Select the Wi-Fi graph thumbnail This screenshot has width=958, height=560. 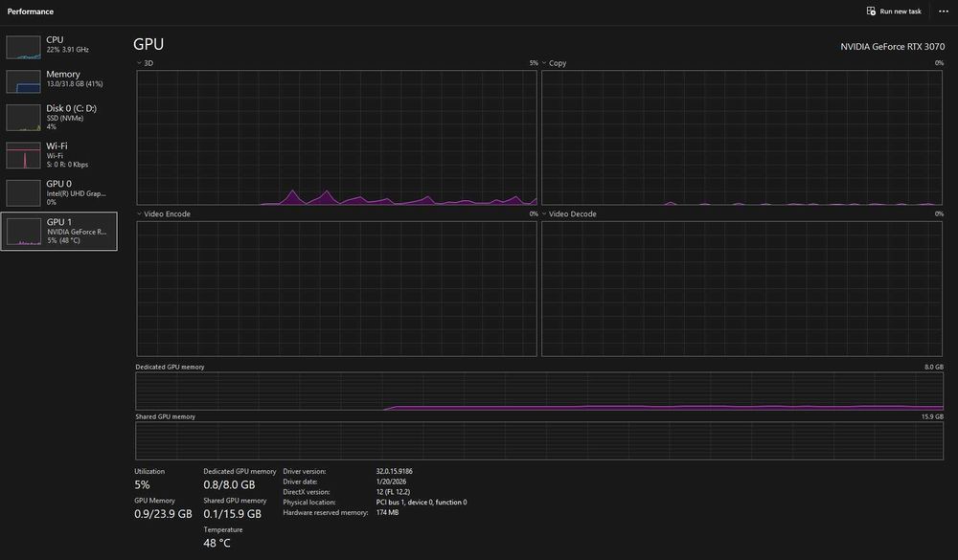[23, 155]
